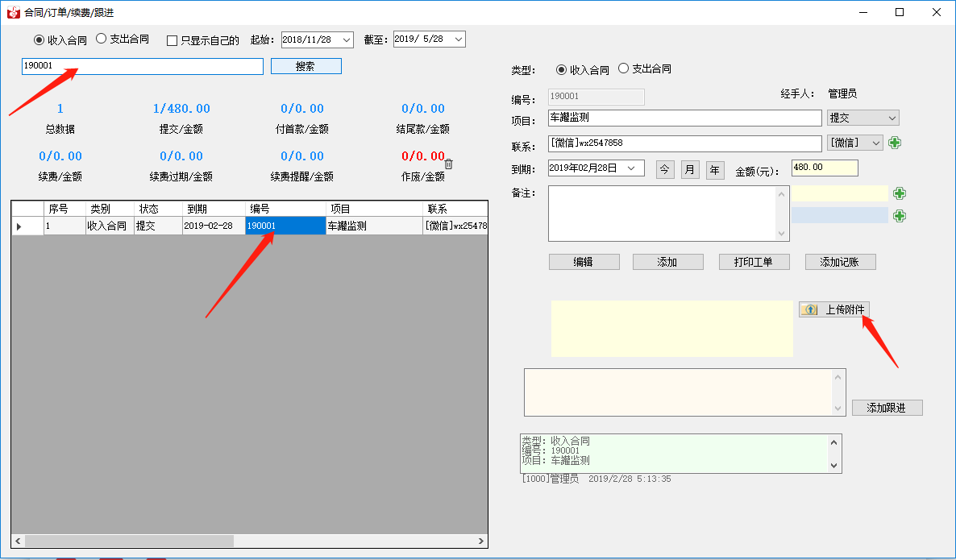Click the trash icon beside 作废/金额
The height and width of the screenshot is (560, 956).
pyautogui.click(x=449, y=164)
